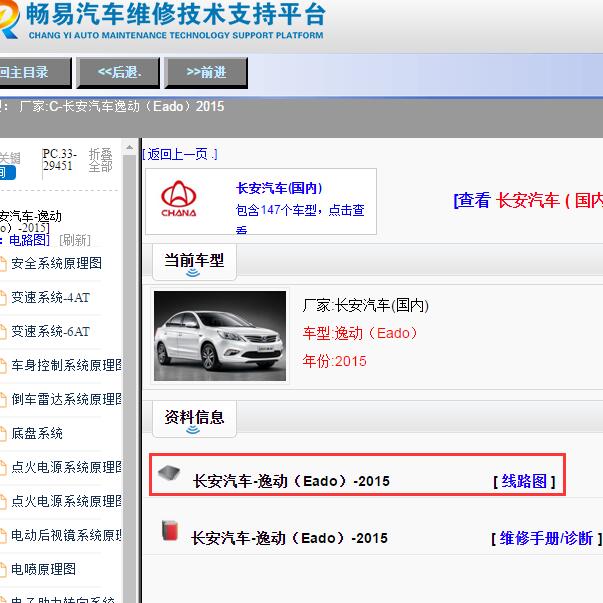Click the 折叠全部 collapse all control
The width and height of the screenshot is (603, 603).
click(100, 160)
